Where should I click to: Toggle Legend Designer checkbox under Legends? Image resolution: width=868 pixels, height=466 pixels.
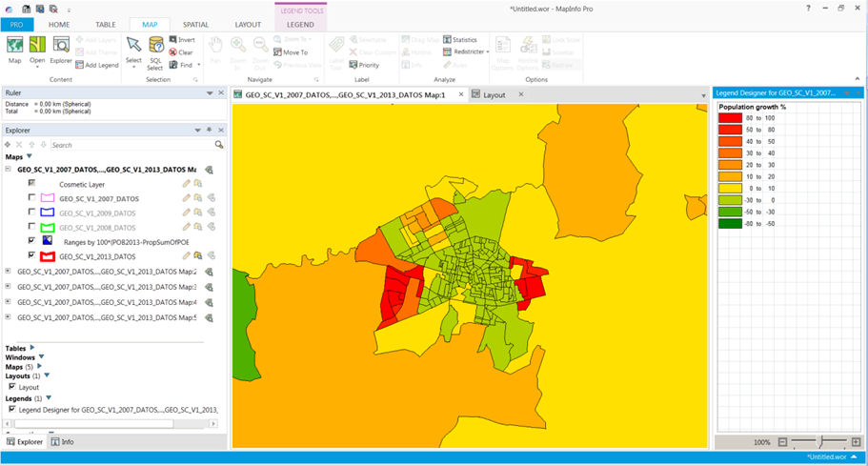[12, 409]
